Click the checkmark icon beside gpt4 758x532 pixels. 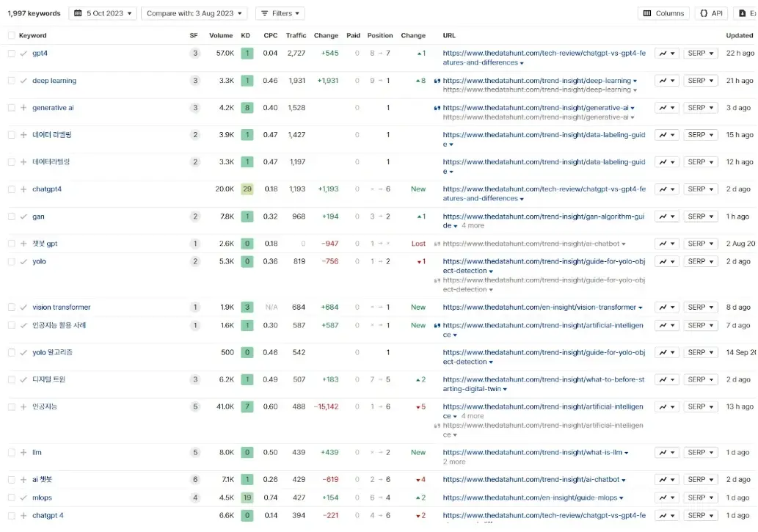(23, 53)
